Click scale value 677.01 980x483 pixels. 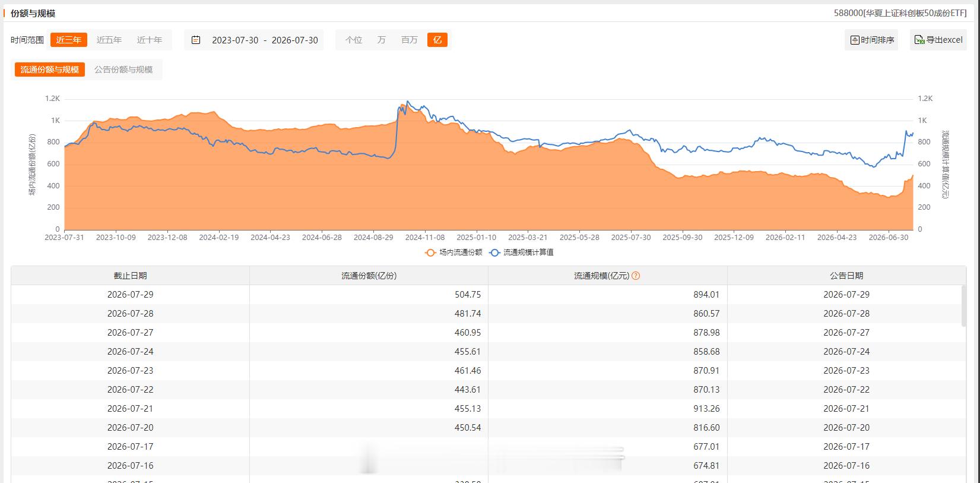[x=706, y=447]
